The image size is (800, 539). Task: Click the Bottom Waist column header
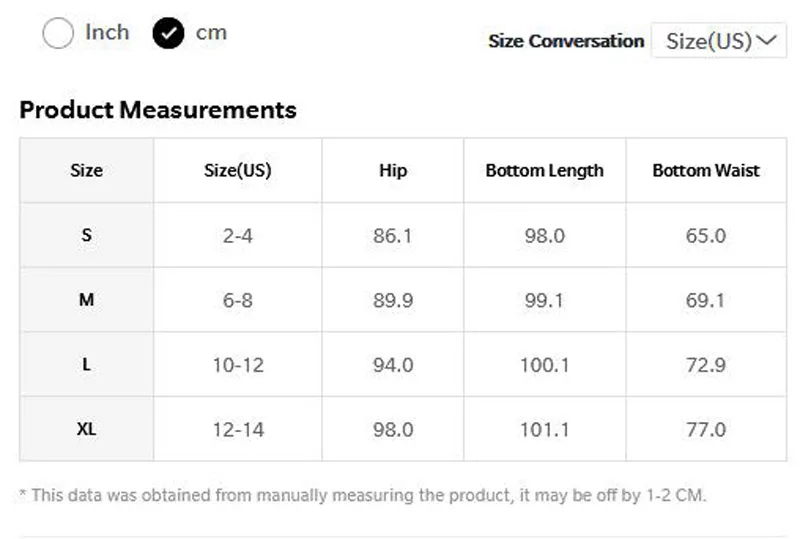click(706, 170)
